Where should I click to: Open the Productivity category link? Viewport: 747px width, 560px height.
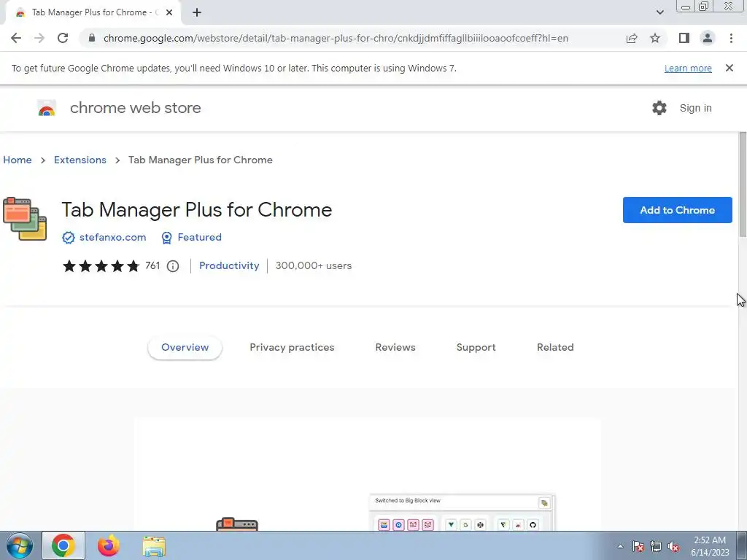point(229,265)
